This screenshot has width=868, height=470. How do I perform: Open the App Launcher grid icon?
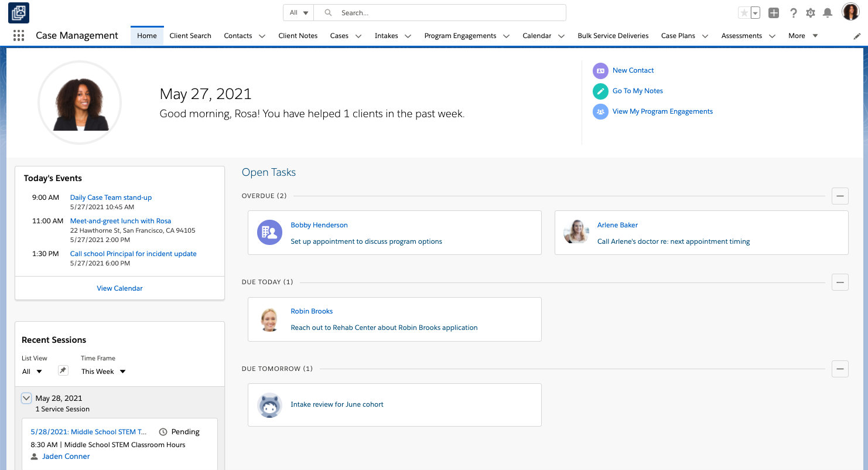pyautogui.click(x=19, y=36)
